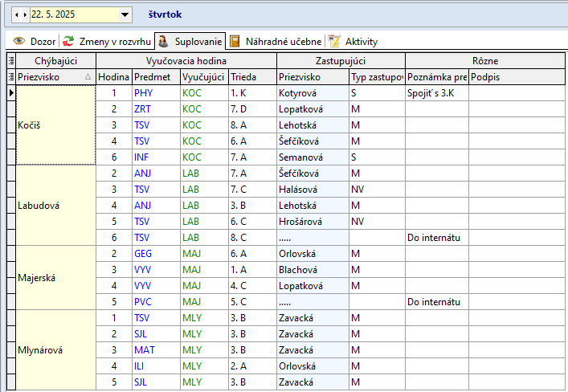Open the Zmeny v rozvrhu tab
This screenshot has width=568, height=392.
click(x=107, y=41)
